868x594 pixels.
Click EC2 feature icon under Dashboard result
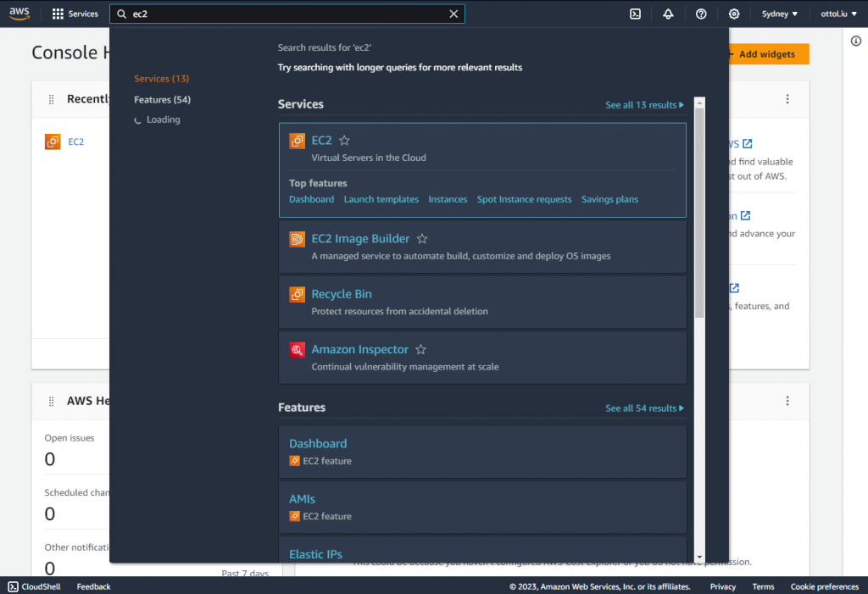click(294, 461)
